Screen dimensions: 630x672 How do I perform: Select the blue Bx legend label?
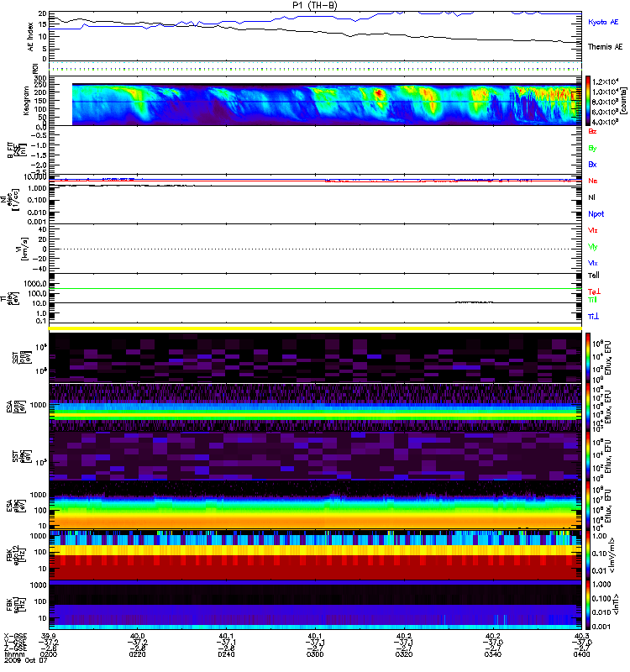pyautogui.click(x=592, y=165)
